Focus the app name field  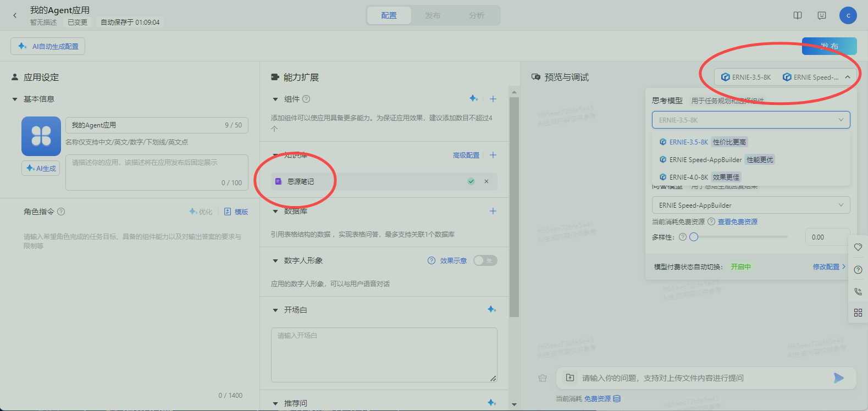157,125
